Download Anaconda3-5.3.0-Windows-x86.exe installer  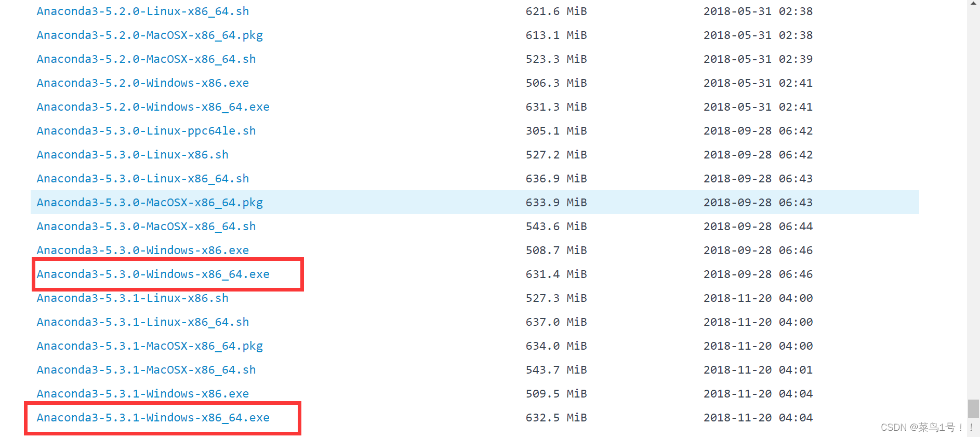tap(143, 250)
